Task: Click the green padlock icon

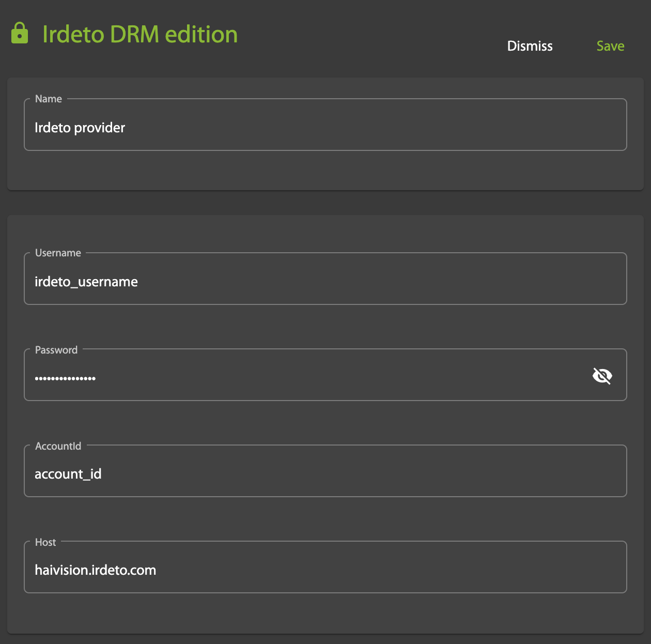Action: pyautogui.click(x=20, y=33)
